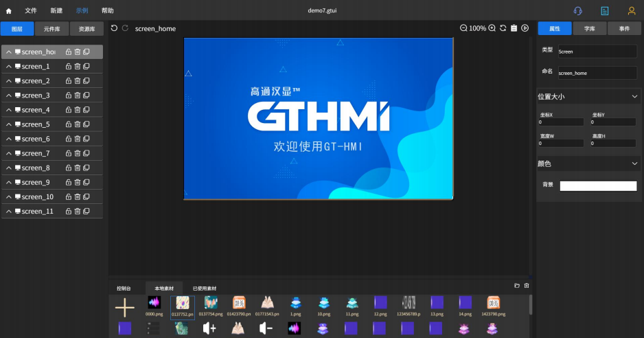Open the user account profile icon
The width and height of the screenshot is (644, 338).
click(632, 11)
